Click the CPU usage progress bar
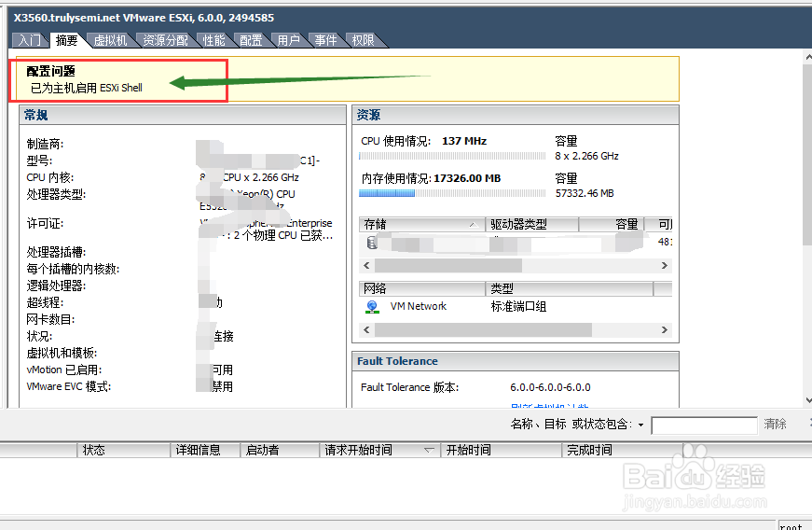The height and width of the screenshot is (530, 812). pyautogui.click(x=452, y=156)
